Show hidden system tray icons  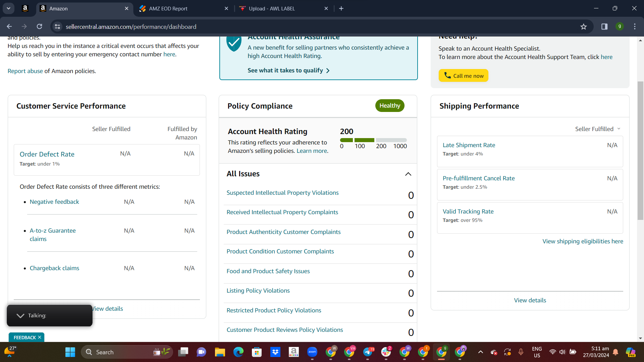coord(481,352)
